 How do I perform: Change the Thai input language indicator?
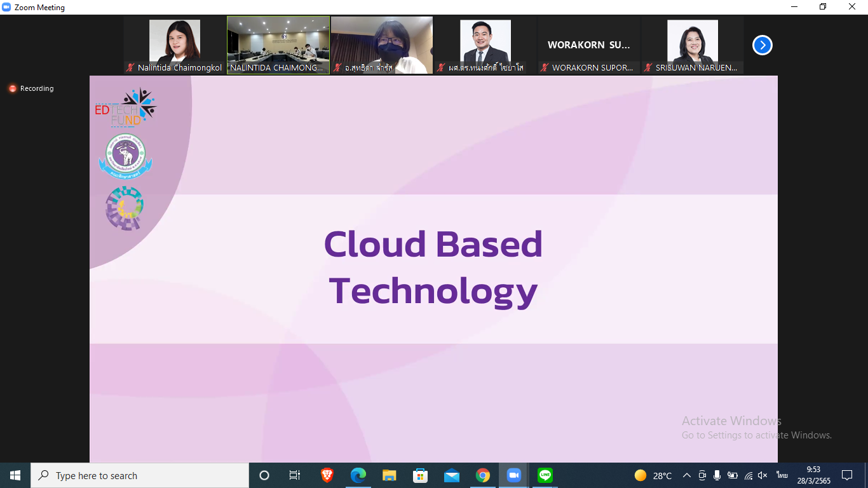[782, 475]
